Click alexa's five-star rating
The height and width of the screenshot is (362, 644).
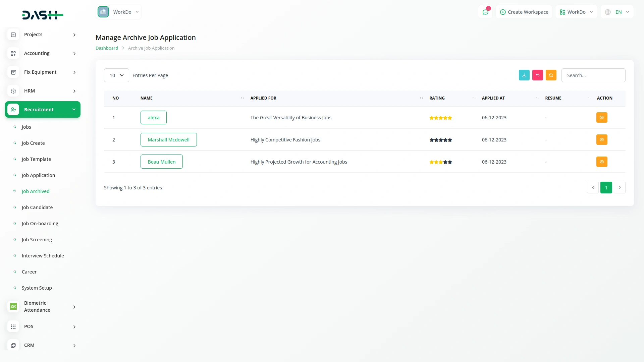pos(441,118)
